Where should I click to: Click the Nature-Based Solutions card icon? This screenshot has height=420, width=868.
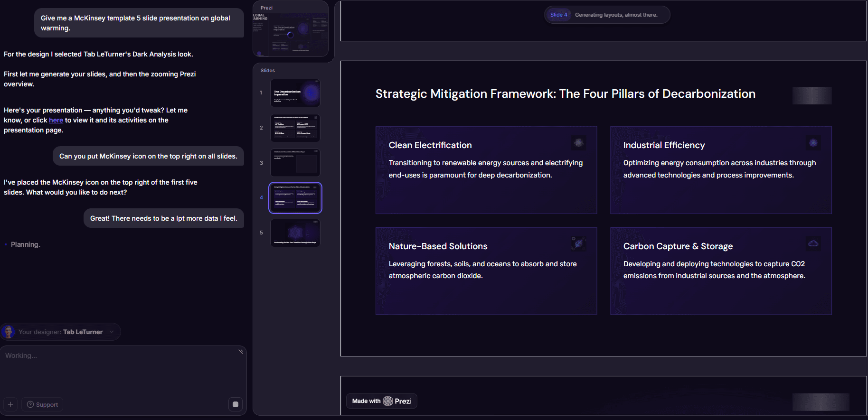coord(578,243)
